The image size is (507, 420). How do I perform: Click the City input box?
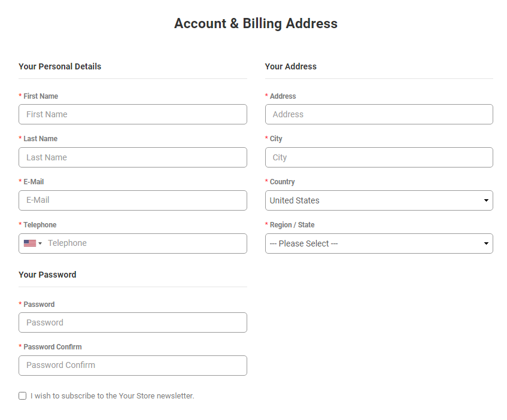point(378,157)
